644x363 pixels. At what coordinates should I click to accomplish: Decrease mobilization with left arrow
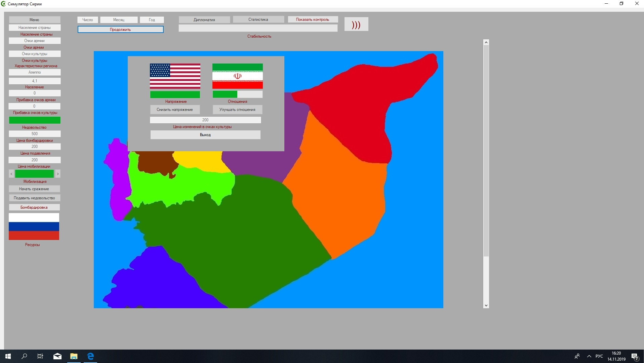[12, 174]
